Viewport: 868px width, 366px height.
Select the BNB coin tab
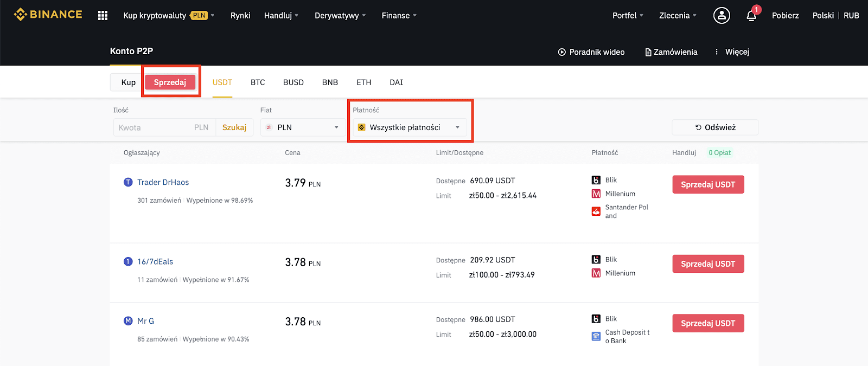[x=330, y=82]
